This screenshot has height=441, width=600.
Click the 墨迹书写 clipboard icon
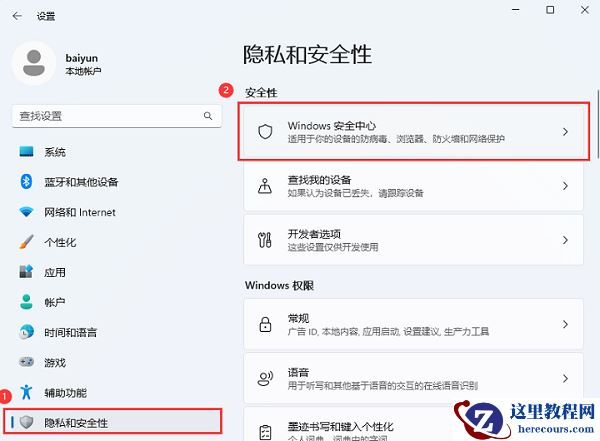click(x=265, y=433)
